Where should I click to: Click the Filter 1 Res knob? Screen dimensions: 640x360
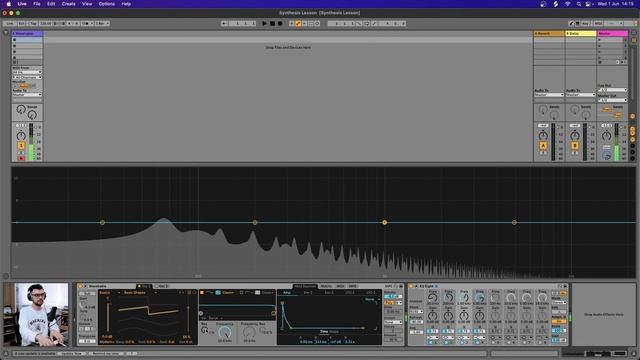(204, 330)
